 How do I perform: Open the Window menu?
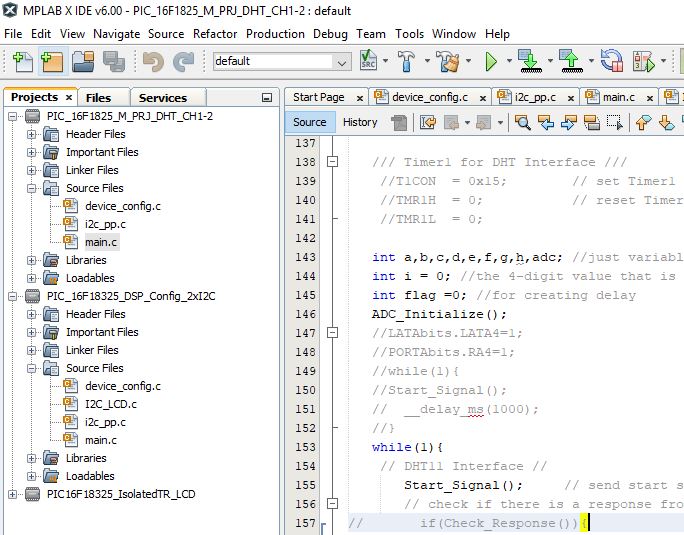click(x=454, y=34)
